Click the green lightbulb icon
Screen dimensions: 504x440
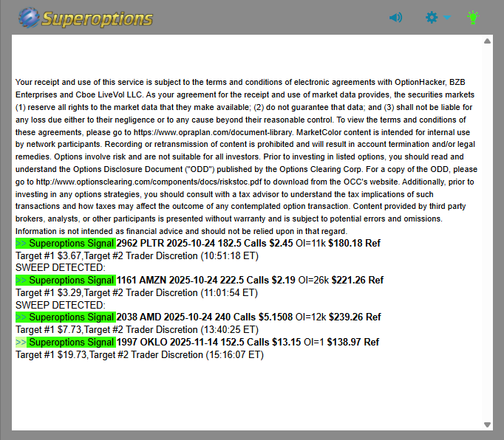point(473,17)
